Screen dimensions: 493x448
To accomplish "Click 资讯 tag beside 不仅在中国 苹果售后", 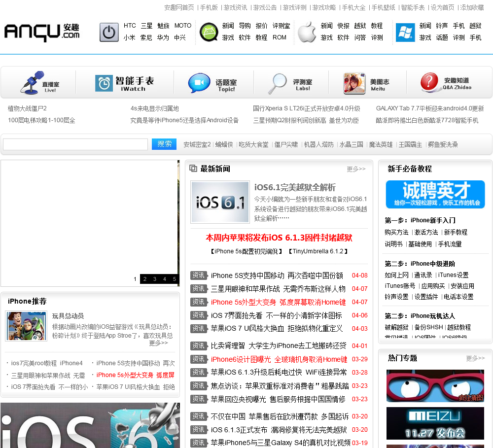I will 199,416.
